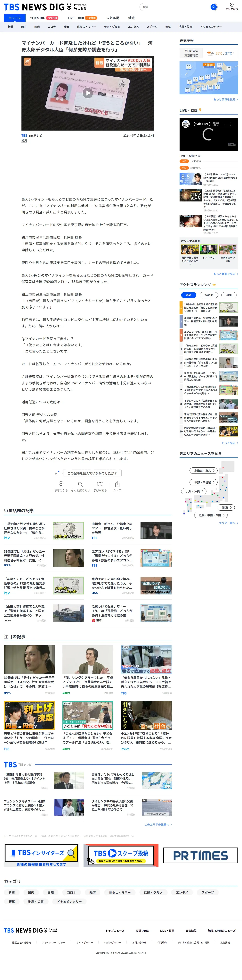This screenshot has height=980, width=242.
Task: Click the 経済 tag under the video
Action: click(x=24, y=141)
